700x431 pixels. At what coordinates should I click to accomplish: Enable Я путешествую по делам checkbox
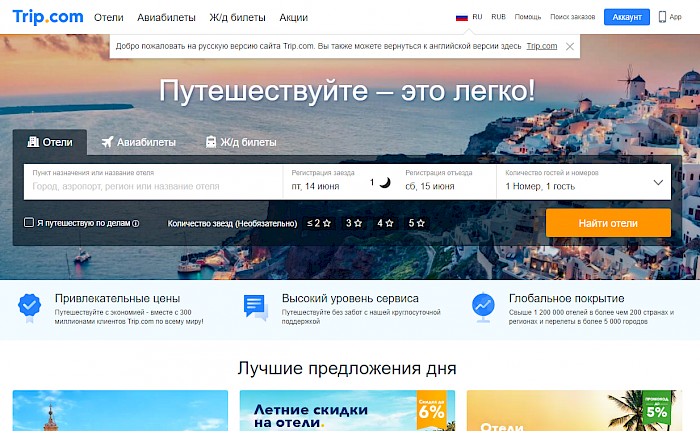click(29, 222)
